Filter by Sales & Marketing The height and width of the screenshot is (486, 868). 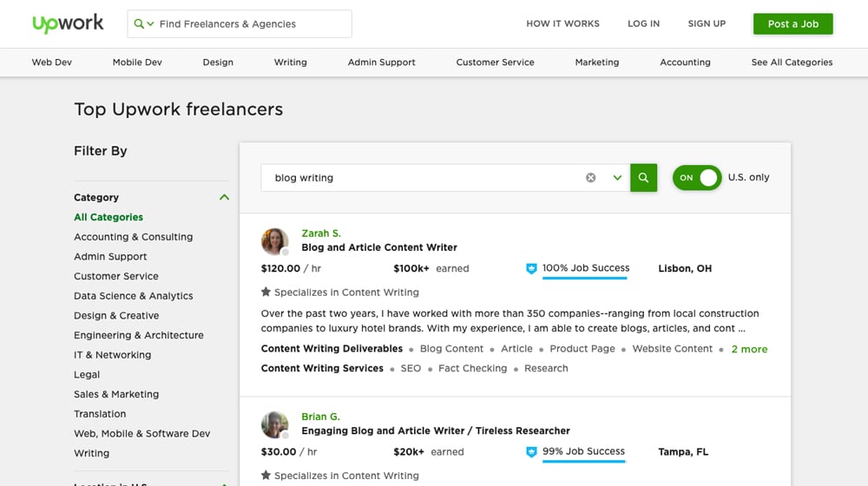(x=116, y=394)
